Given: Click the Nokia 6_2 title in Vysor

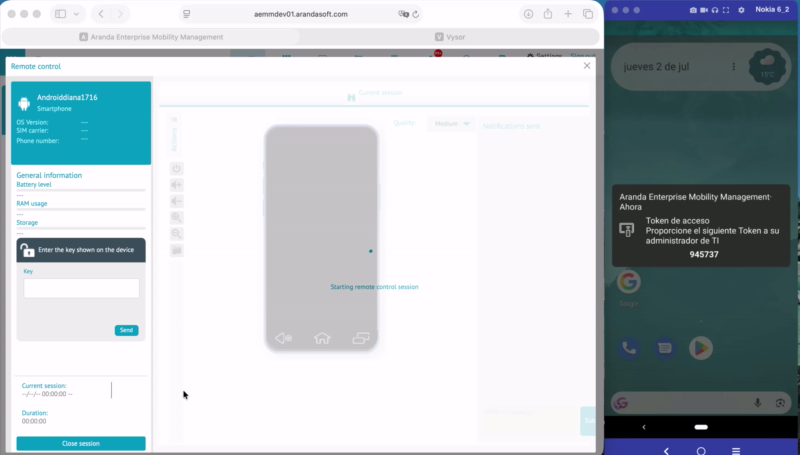Looking at the screenshot, I should pyautogui.click(x=772, y=10).
